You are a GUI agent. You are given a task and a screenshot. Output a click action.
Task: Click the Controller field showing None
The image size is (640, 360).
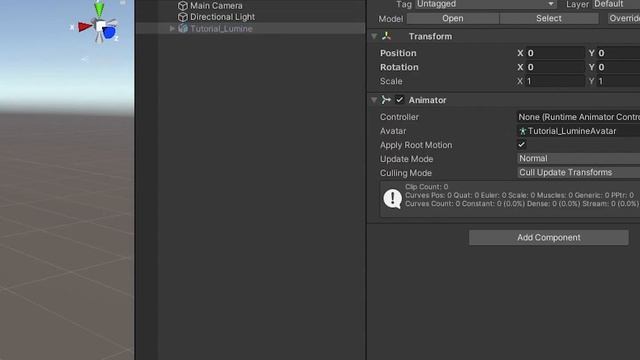coord(578,117)
